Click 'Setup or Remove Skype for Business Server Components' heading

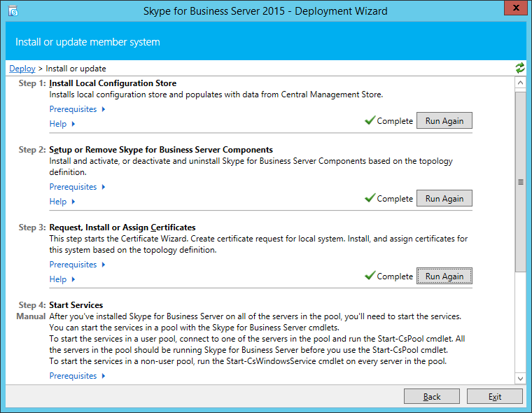(161, 150)
